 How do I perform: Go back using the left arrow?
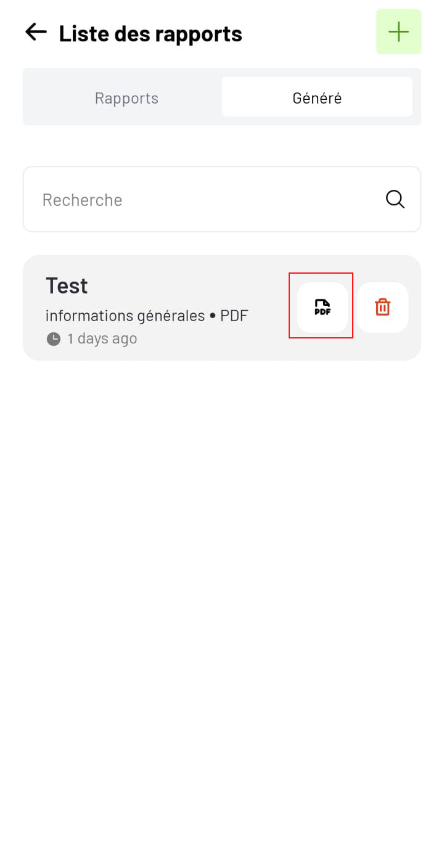click(x=36, y=32)
